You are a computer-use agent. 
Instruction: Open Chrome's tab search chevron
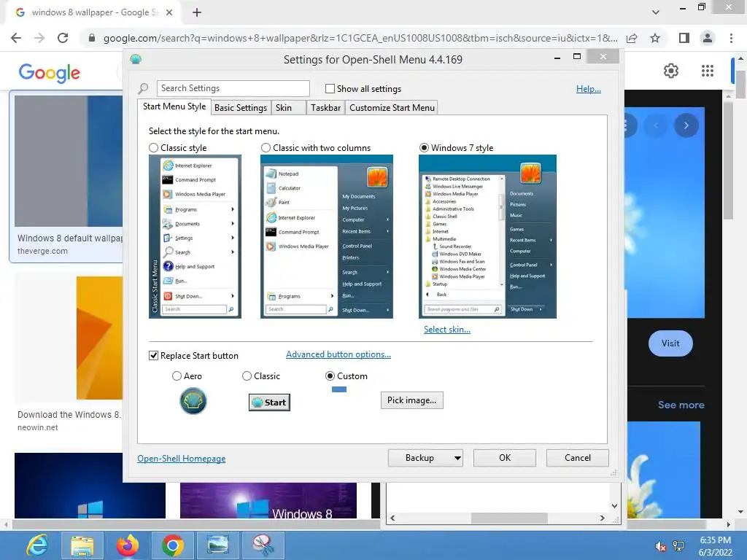656,12
